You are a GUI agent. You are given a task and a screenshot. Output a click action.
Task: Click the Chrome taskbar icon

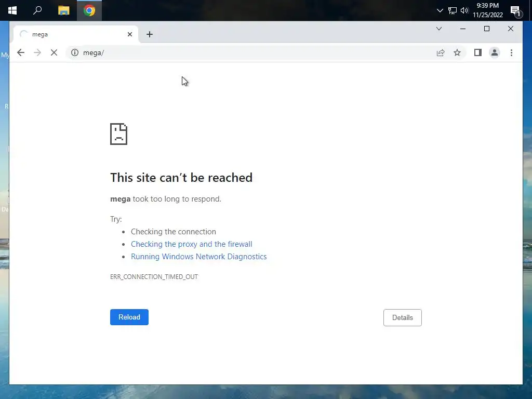tap(89, 10)
